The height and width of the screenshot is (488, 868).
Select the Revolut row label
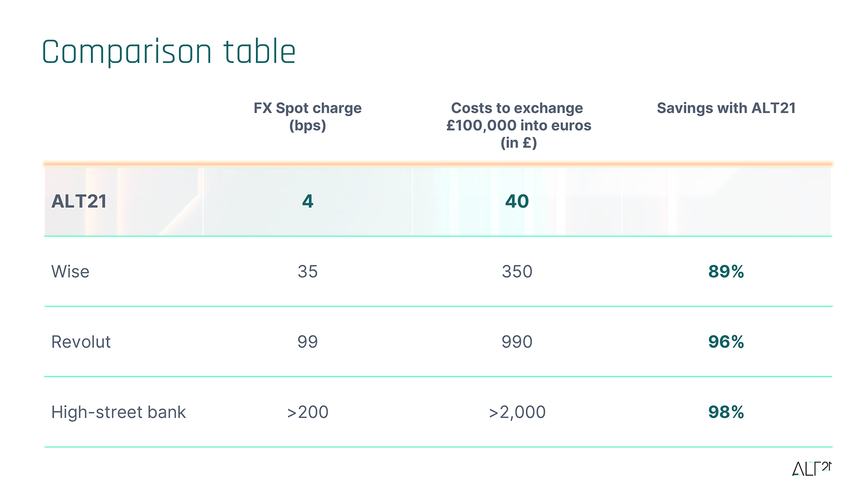[x=81, y=342]
